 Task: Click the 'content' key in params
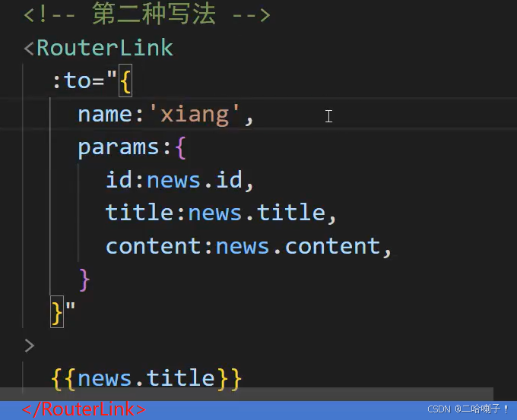tap(154, 246)
